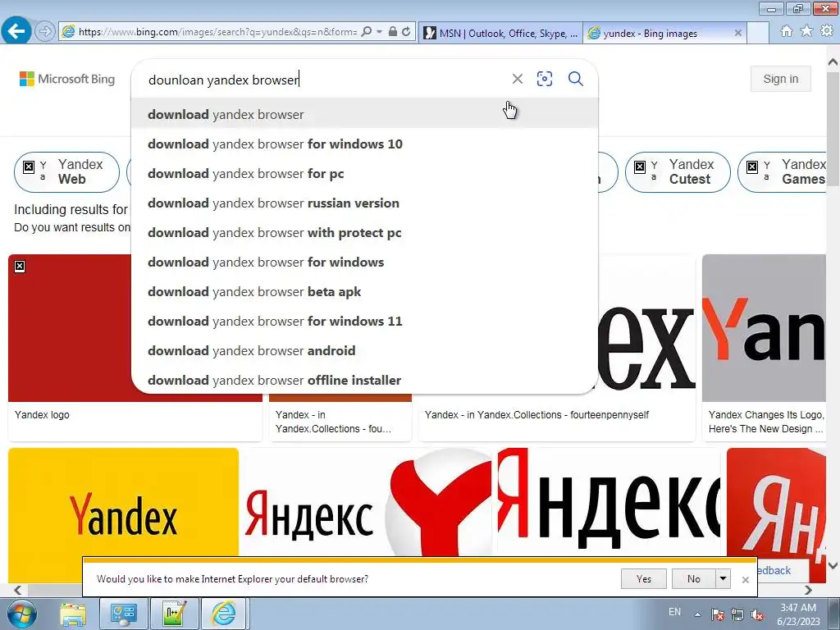Open the notepad editor taskbar icon
This screenshot has height=630, width=840.
coord(174,614)
